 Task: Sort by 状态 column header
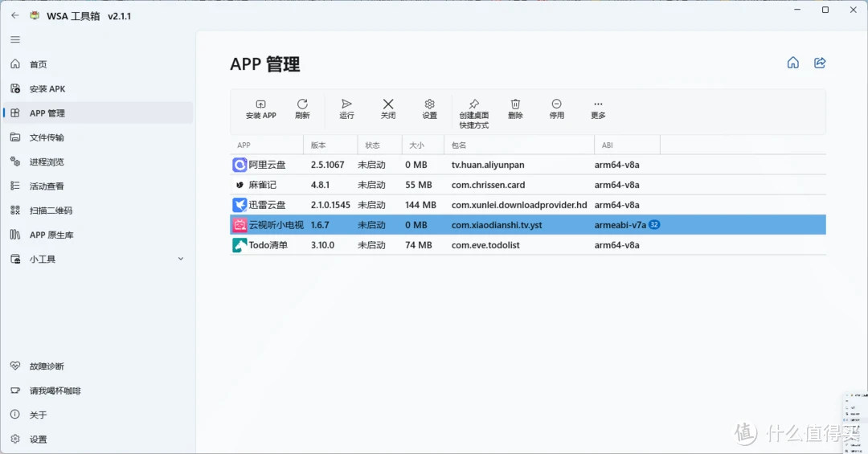(x=379, y=145)
